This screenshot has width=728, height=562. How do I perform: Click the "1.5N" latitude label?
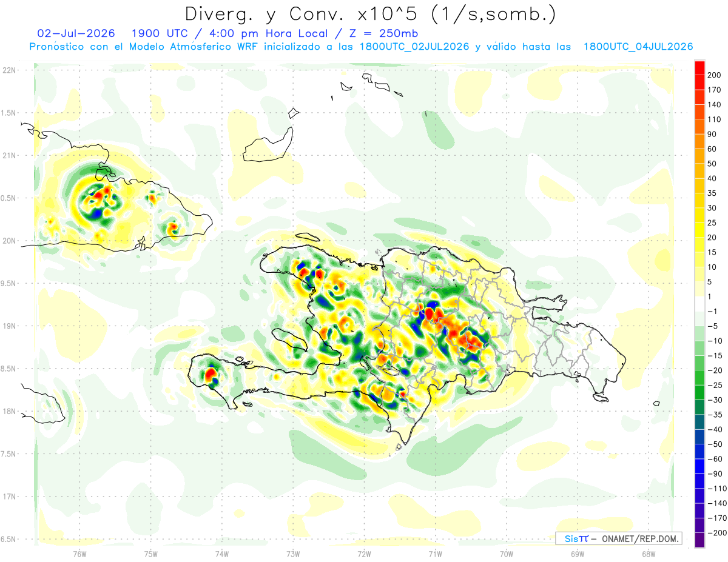9,113
